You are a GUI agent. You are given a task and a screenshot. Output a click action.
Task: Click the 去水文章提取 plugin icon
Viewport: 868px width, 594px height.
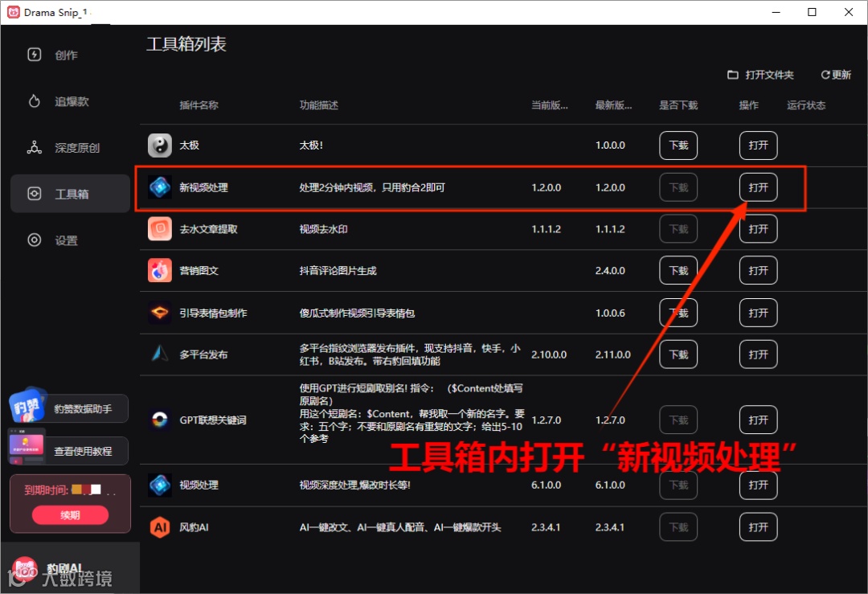pos(160,228)
